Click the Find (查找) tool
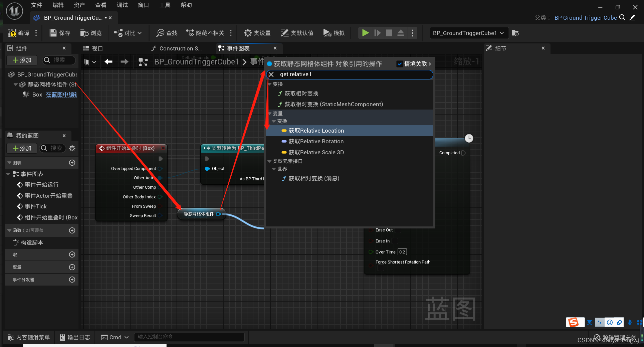Screen dimensions: 644x347 [x=167, y=33]
